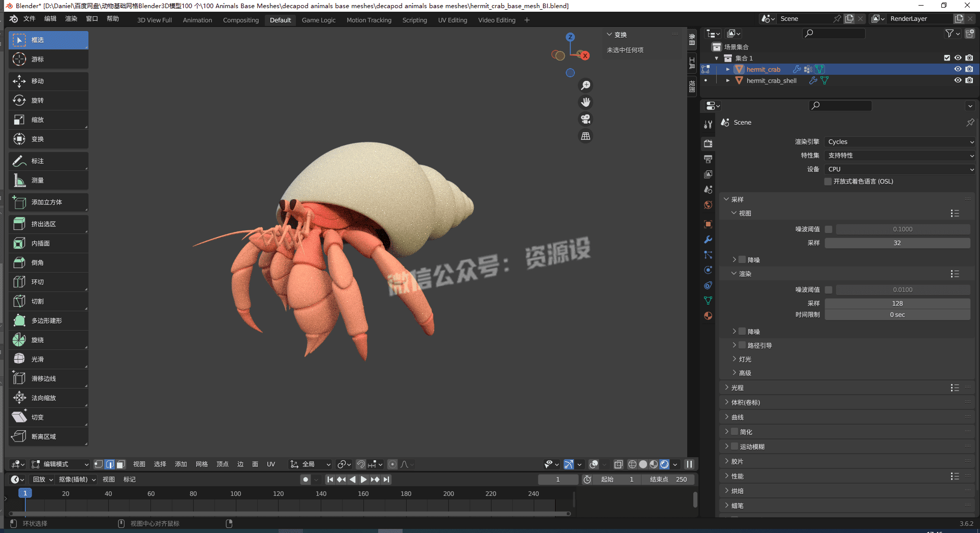Select the 滑移边线 edge slide tool

point(48,378)
